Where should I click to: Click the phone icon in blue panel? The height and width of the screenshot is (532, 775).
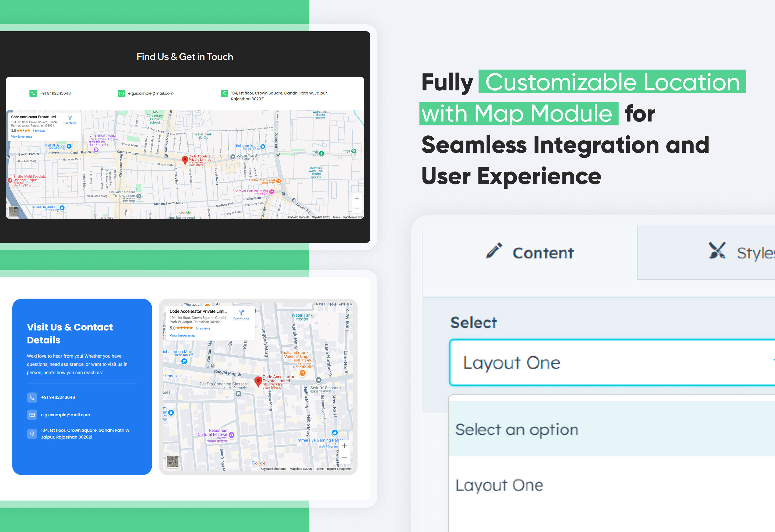32,398
